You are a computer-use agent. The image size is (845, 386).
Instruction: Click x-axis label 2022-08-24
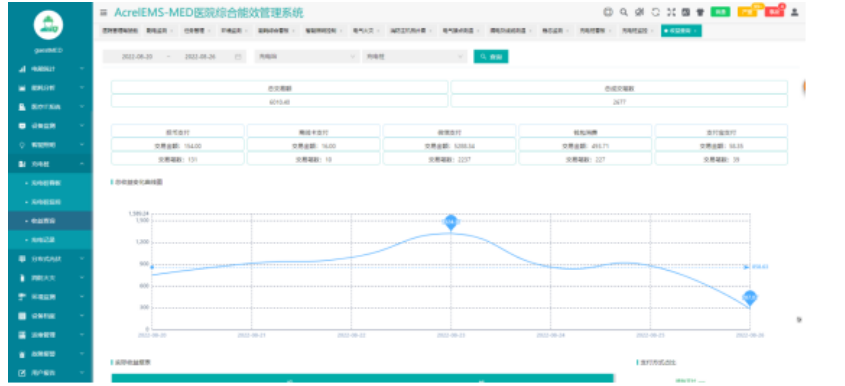[551, 335]
